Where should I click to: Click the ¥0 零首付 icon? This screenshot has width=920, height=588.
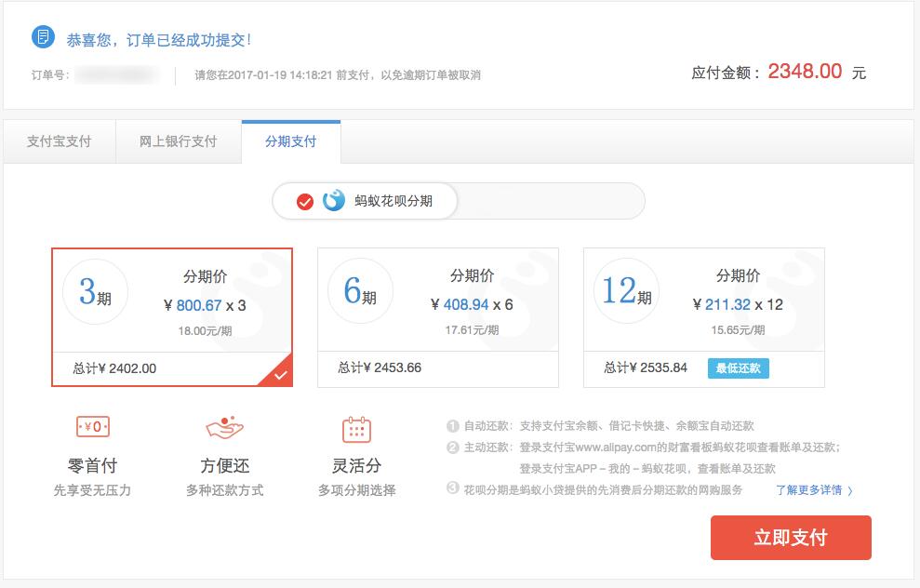(x=93, y=427)
